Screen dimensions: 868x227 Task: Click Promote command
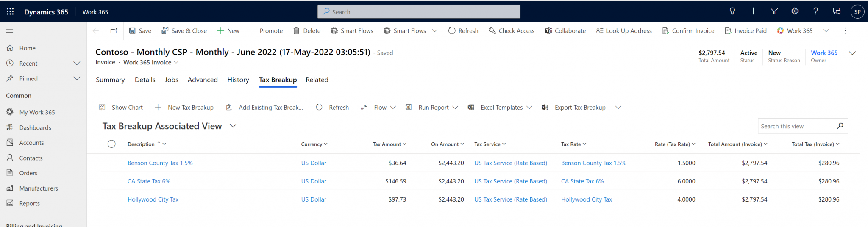click(x=271, y=31)
